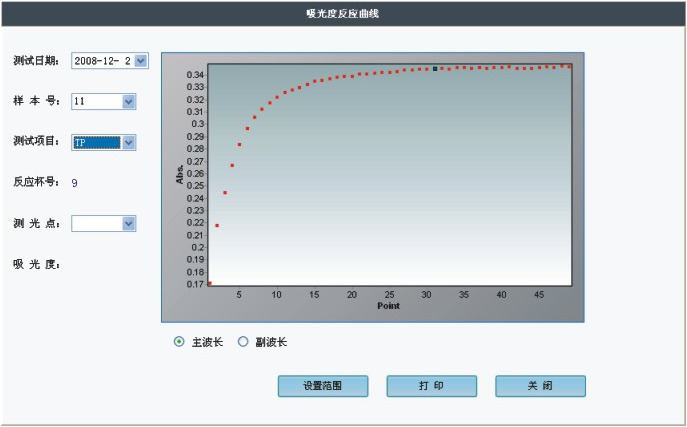Select the 主波长 radio button

tap(179, 342)
